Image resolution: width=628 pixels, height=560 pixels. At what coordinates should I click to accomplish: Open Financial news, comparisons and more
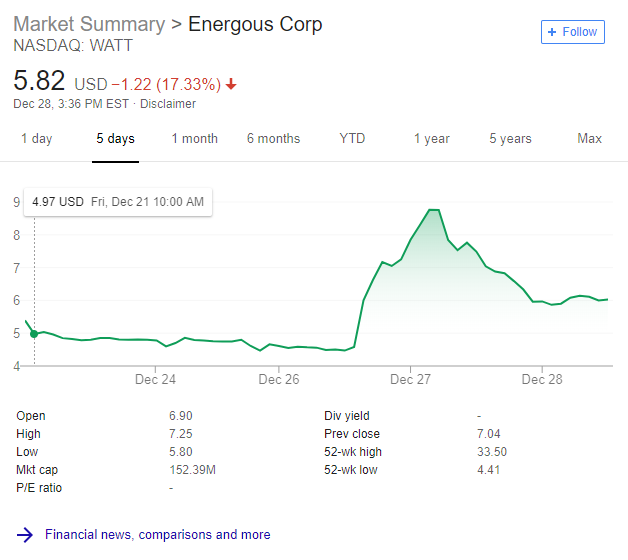point(157,535)
